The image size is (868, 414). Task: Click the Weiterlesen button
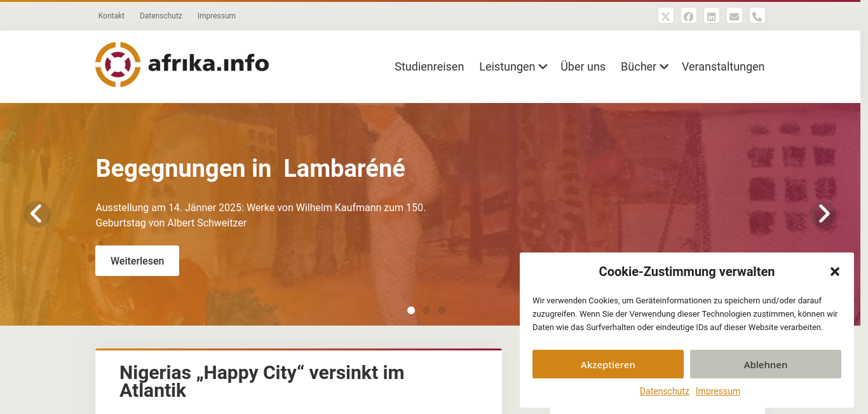(x=137, y=261)
